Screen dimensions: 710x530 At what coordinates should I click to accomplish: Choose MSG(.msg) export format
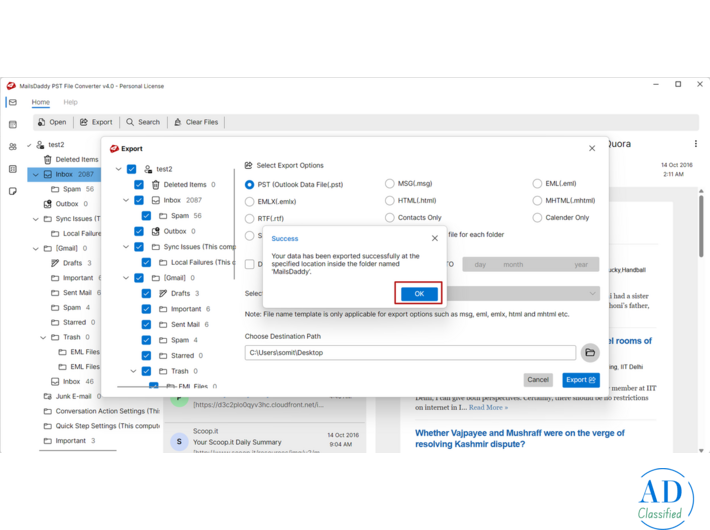pos(389,183)
